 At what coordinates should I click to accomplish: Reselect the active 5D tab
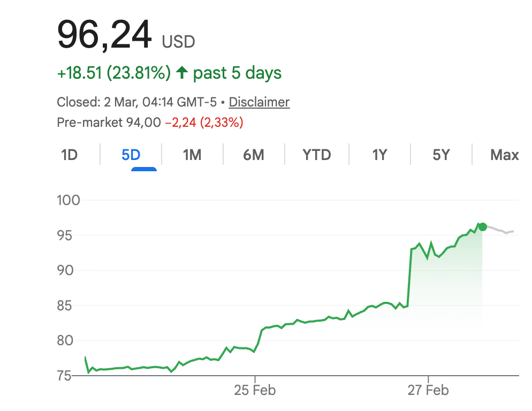(130, 155)
